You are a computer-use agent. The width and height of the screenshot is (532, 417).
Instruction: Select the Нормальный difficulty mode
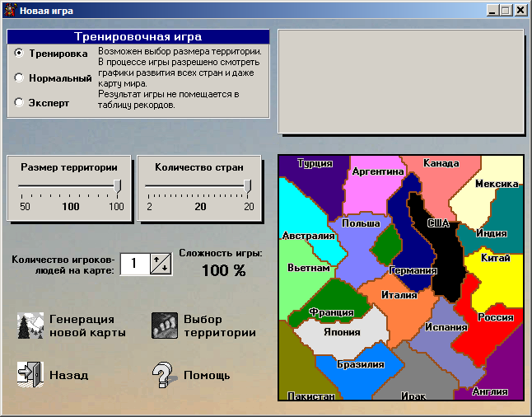point(19,77)
